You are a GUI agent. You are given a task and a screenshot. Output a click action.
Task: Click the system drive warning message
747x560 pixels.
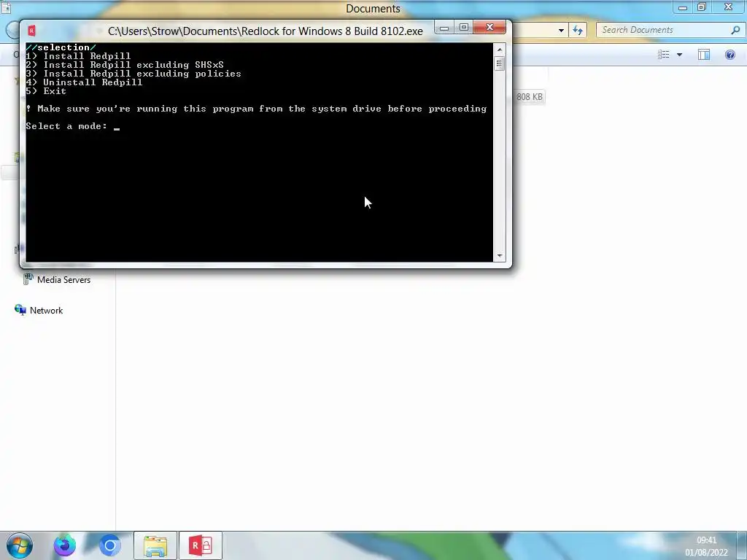pyautogui.click(x=256, y=109)
